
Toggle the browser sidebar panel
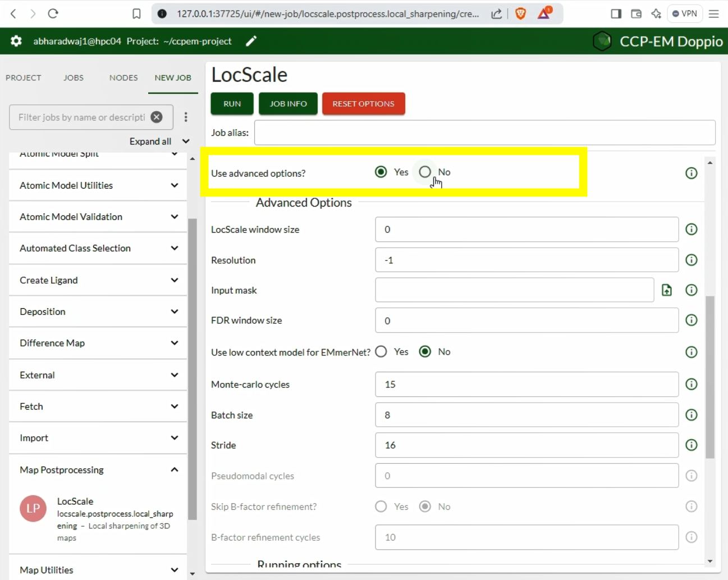(616, 13)
